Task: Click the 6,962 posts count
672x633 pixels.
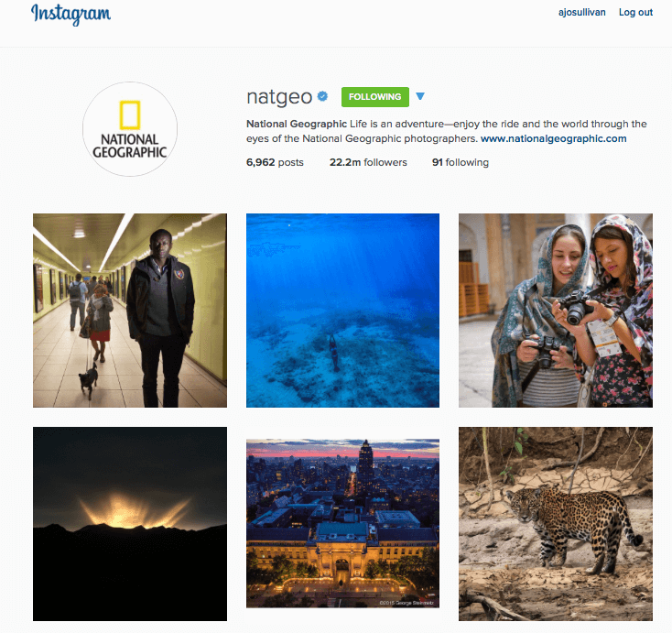Action: (275, 162)
